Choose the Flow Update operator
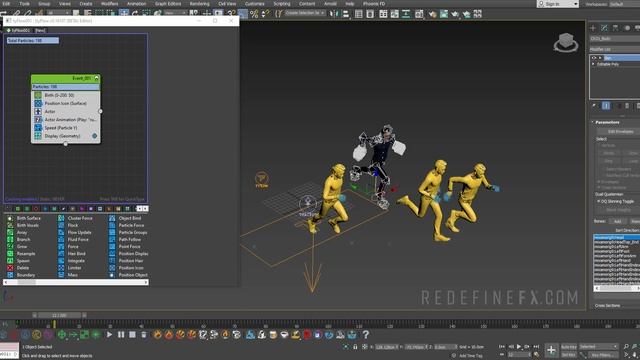This screenshot has height=360, width=640. point(75,233)
